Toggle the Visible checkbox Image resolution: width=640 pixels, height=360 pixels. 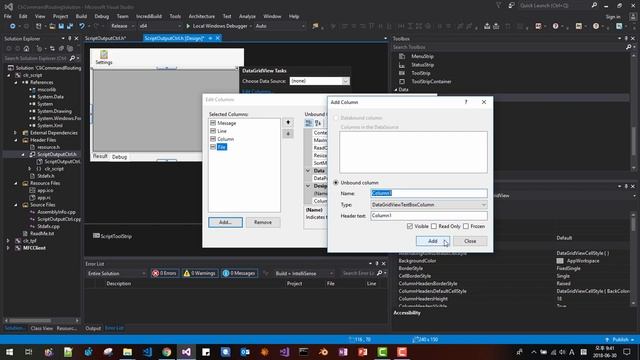(410, 226)
